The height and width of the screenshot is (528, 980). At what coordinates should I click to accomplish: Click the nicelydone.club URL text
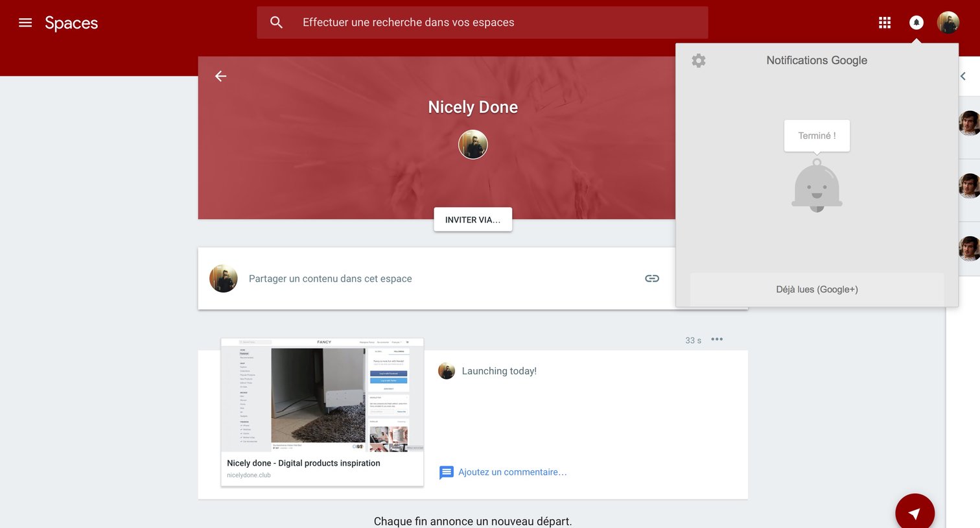coord(249,475)
